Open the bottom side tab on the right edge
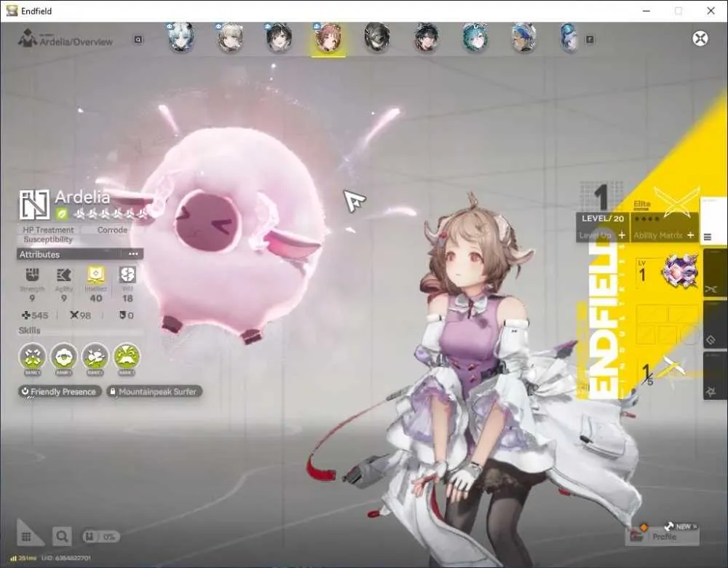 click(x=715, y=375)
